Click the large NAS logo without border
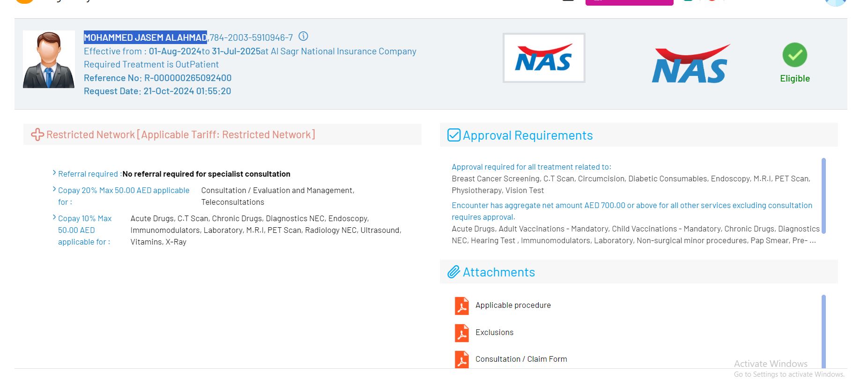Screen dimensions: 868x380 tap(690, 65)
